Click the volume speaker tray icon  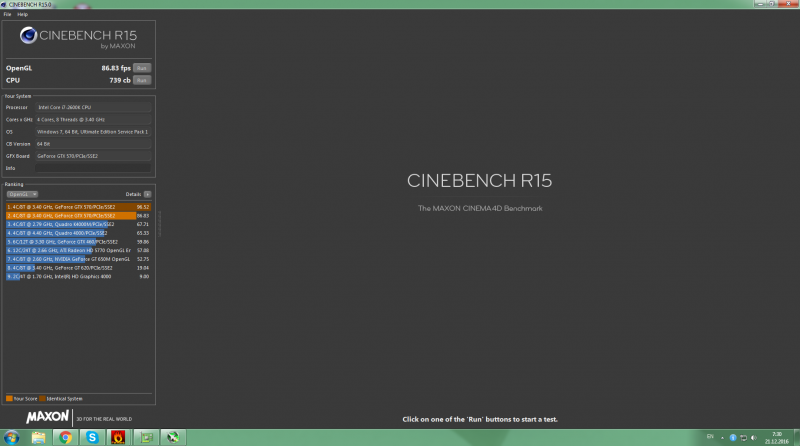[753, 437]
